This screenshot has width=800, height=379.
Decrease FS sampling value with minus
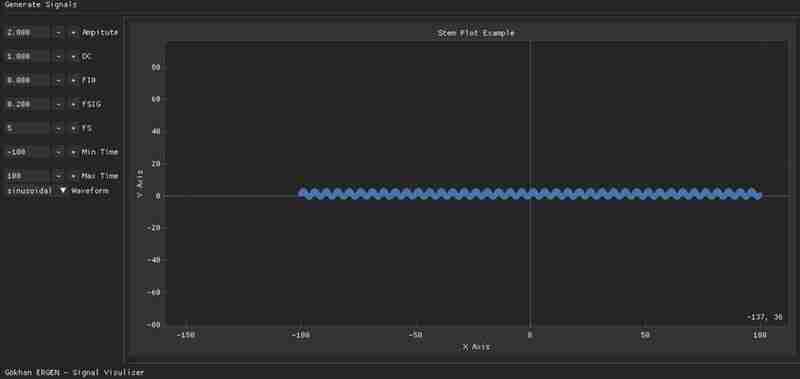pos(59,128)
